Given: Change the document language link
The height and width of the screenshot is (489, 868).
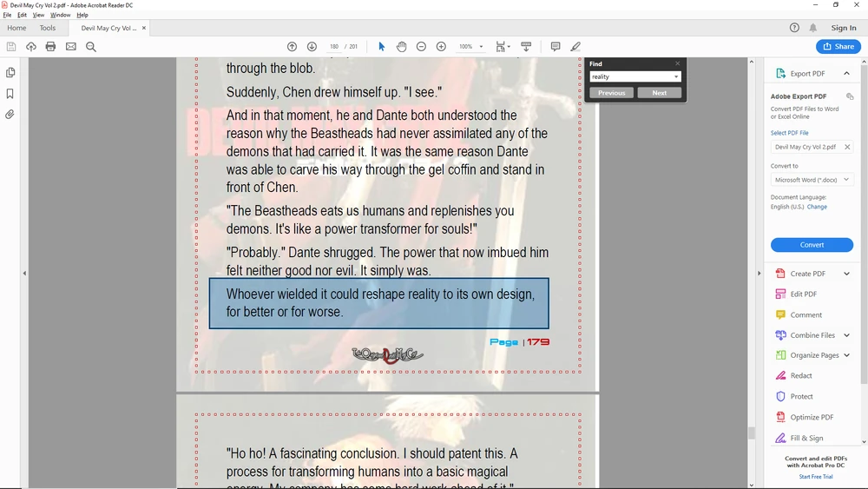Looking at the screenshot, I should tap(817, 207).
